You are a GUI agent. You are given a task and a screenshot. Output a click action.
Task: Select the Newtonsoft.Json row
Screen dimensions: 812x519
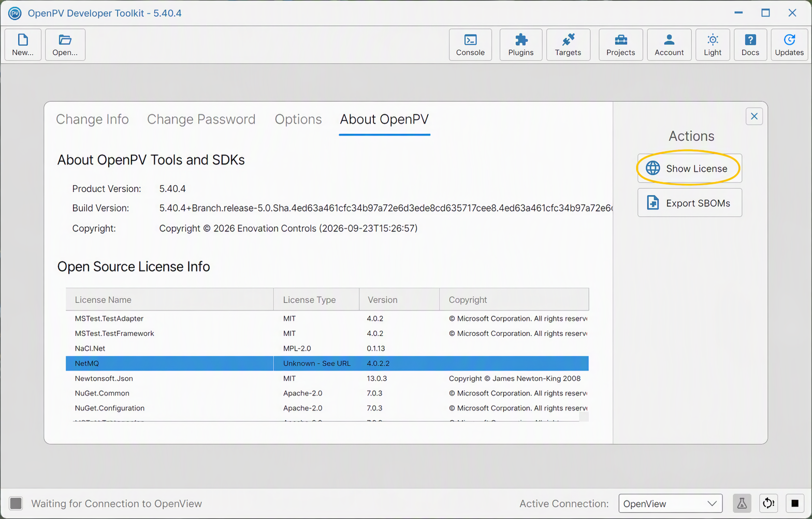327,378
